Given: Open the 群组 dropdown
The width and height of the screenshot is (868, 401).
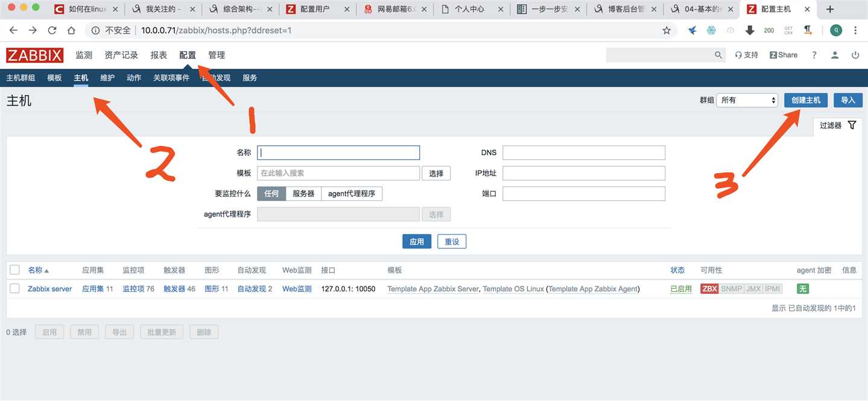Looking at the screenshot, I should (x=747, y=100).
